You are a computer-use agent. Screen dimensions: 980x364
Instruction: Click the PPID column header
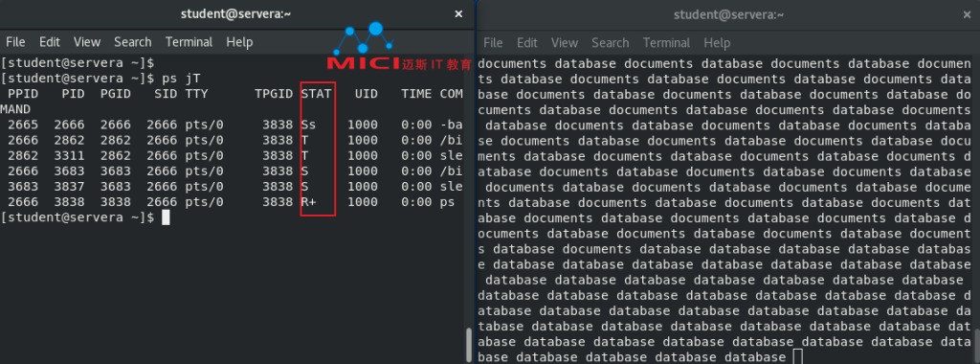pyautogui.click(x=23, y=94)
